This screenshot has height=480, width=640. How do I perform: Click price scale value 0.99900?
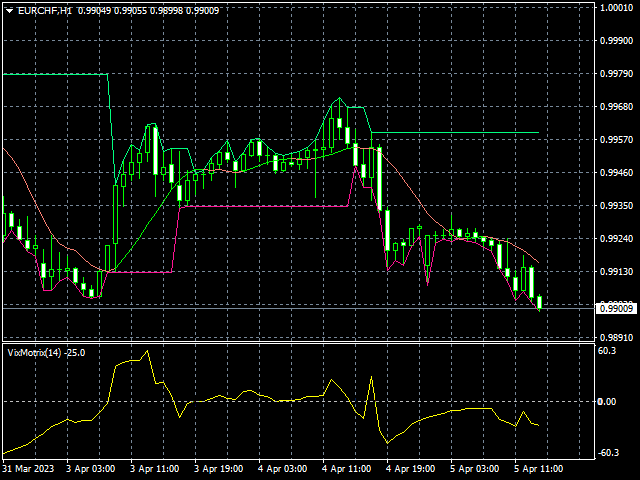tap(616, 41)
